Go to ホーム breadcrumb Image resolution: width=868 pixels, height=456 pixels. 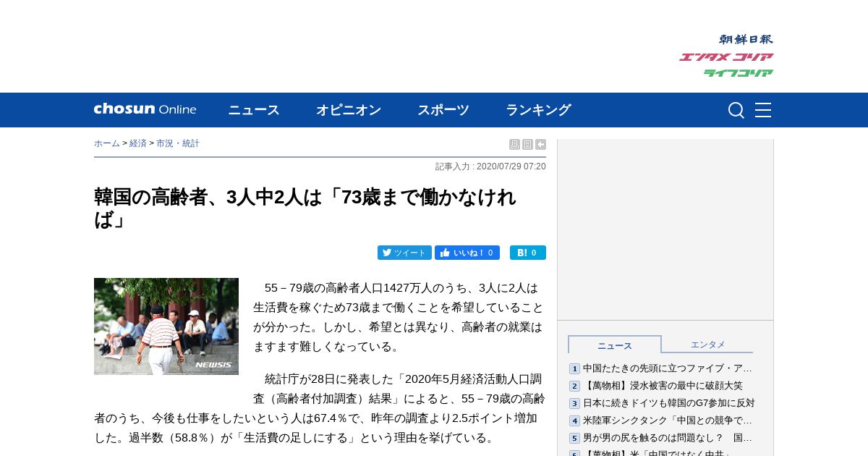tap(107, 143)
